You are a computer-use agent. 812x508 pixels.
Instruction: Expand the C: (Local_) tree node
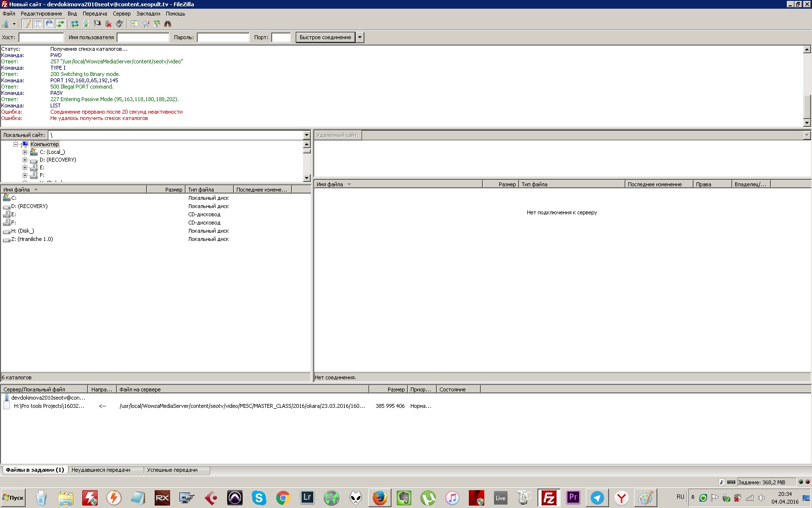point(25,152)
